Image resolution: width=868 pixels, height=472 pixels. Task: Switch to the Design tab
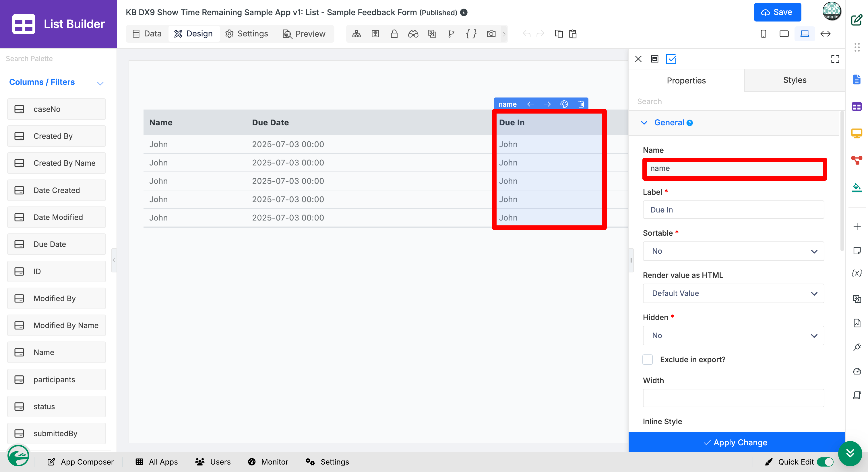(x=194, y=34)
